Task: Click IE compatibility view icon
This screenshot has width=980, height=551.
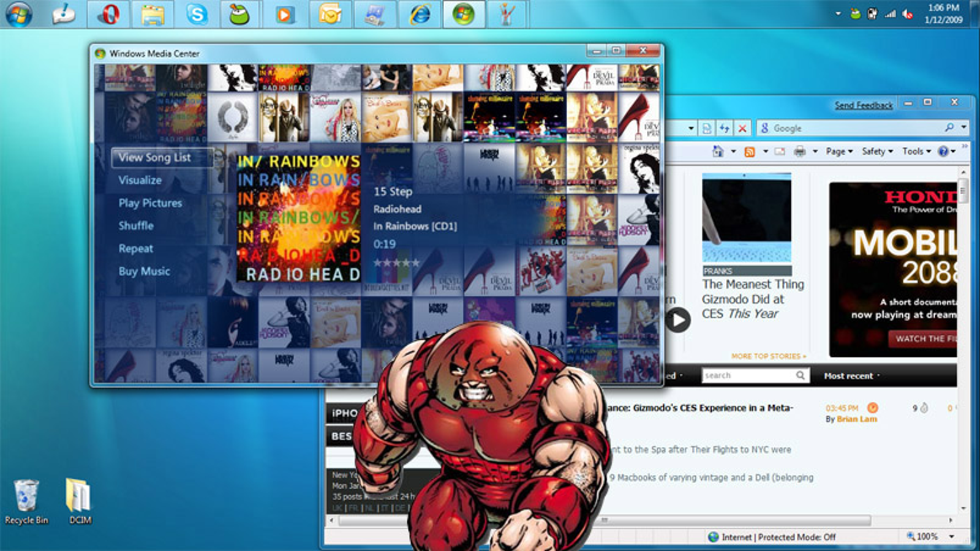Action: tap(707, 128)
